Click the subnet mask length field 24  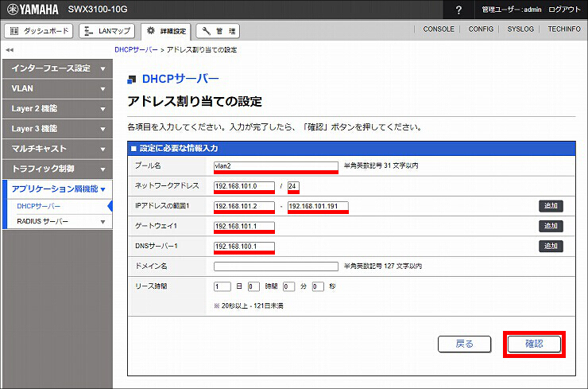pyautogui.click(x=293, y=186)
